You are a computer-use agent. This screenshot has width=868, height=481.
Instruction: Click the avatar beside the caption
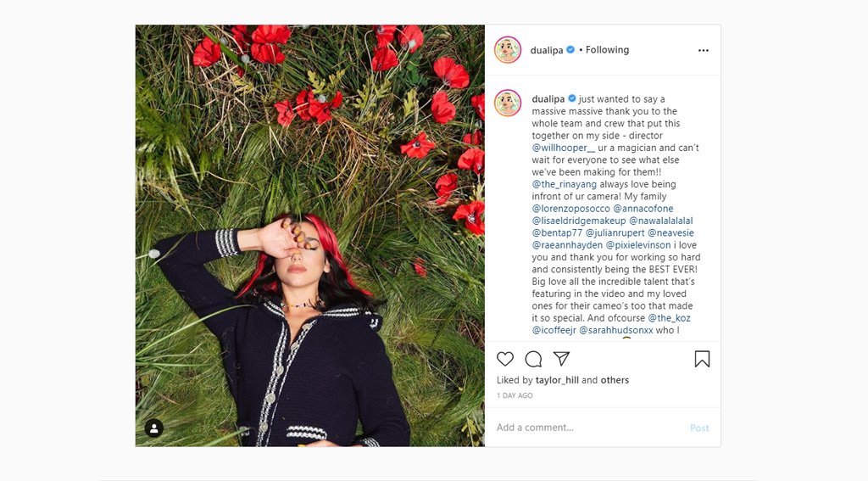pyautogui.click(x=508, y=103)
